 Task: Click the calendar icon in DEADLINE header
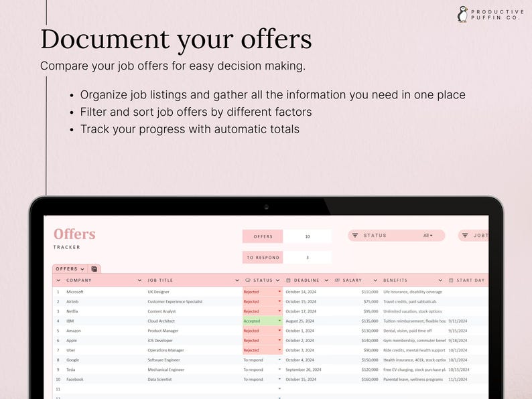coord(288,281)
